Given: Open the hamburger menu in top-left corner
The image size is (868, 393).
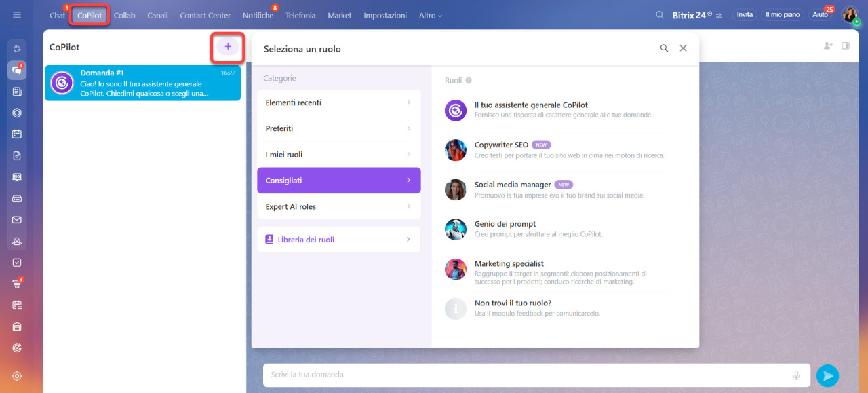Looking at the screenshot, I should coord(17,15).
